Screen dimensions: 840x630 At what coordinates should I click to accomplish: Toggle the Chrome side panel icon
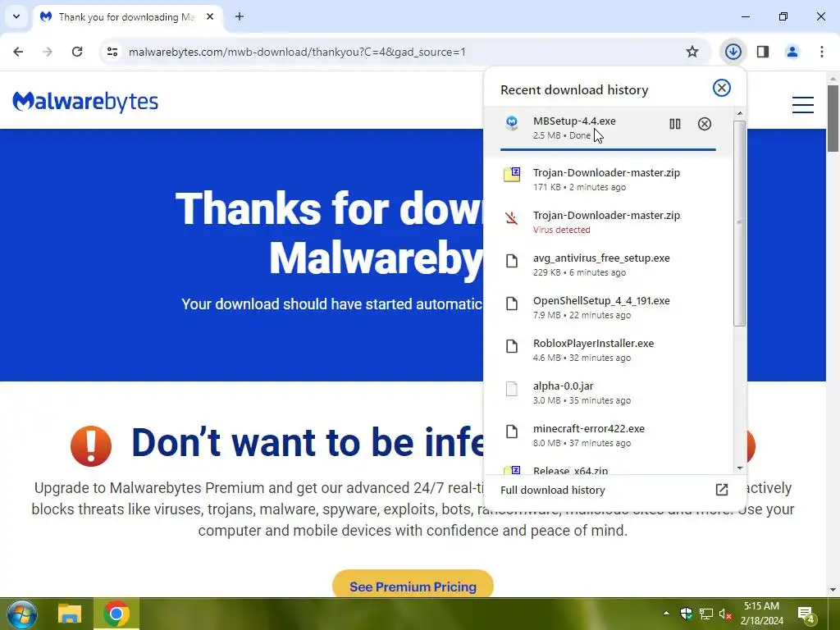click(763, 52)
